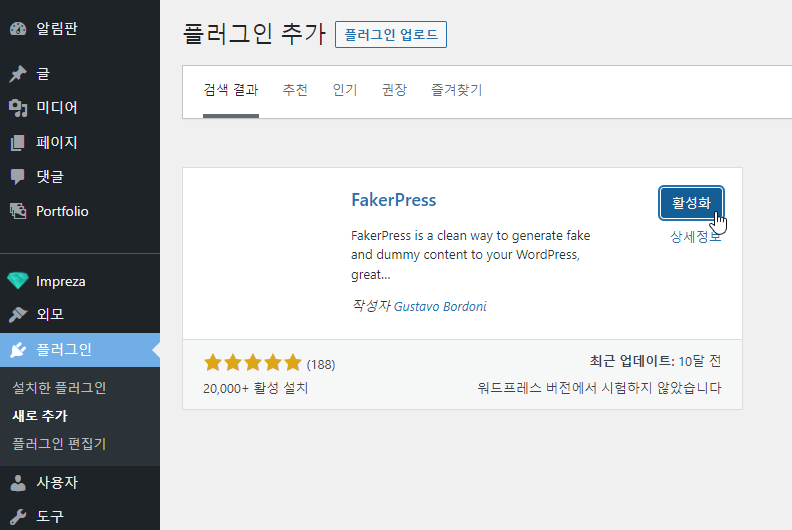Select 새로 추가 submenu item
The width and height of the screenshot is (792, 530).
coord(40,416)
